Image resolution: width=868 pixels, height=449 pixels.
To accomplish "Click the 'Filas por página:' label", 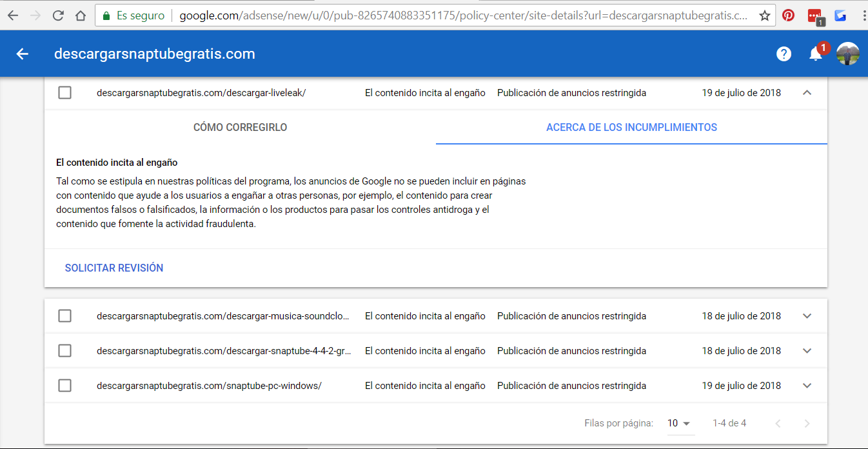I will (x=619, y=424).
